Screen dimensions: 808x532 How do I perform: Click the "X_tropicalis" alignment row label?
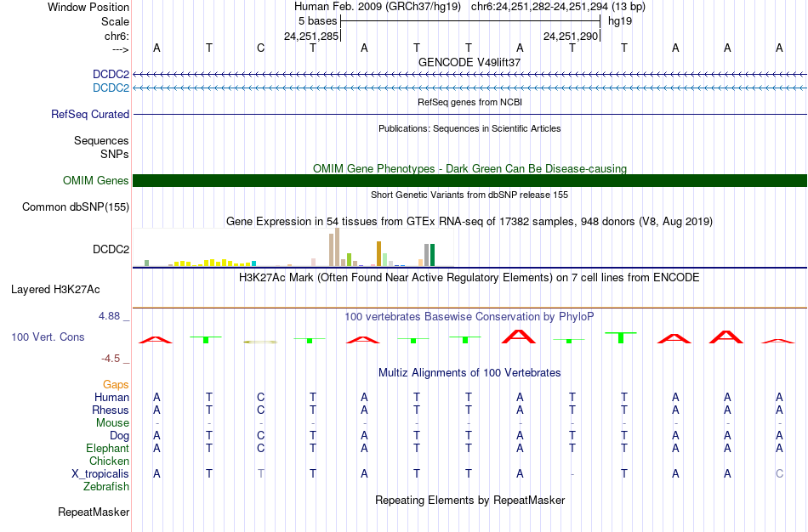click(x=100, y=473)
